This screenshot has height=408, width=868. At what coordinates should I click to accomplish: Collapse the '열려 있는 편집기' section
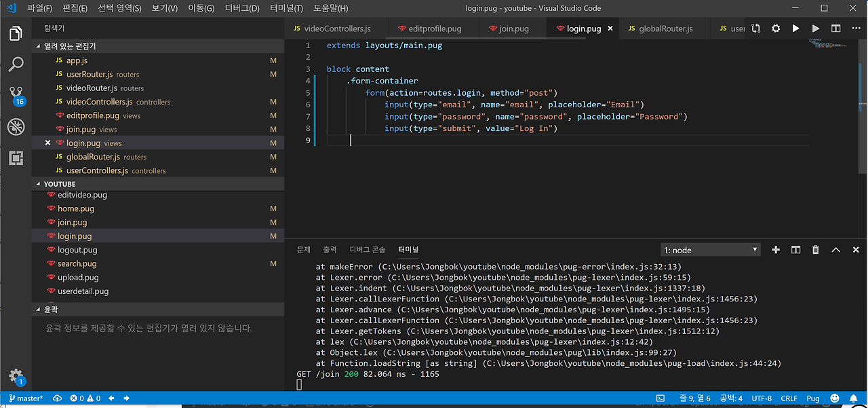[x=69, y=46]
